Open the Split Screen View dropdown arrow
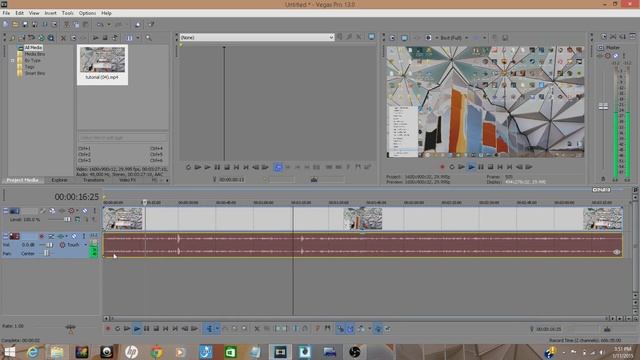Viewport: 640px width, 360px height. click(436, 38)
